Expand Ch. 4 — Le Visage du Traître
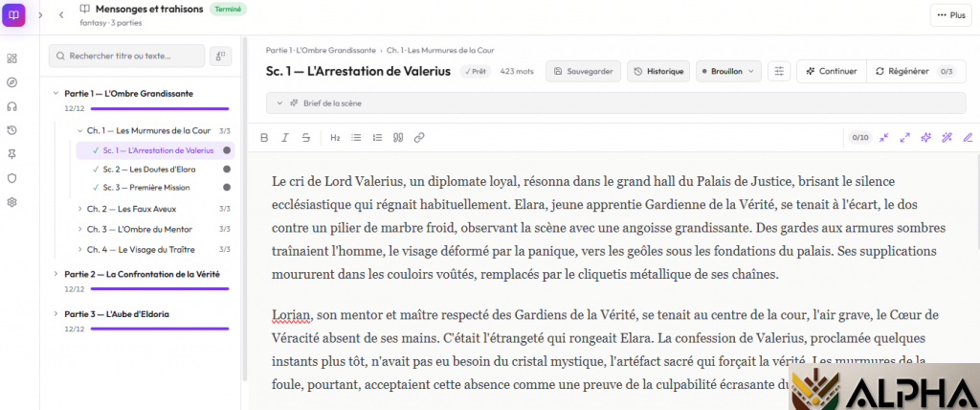This screenshot has width=980, height=410. click(x=79, y=250)
